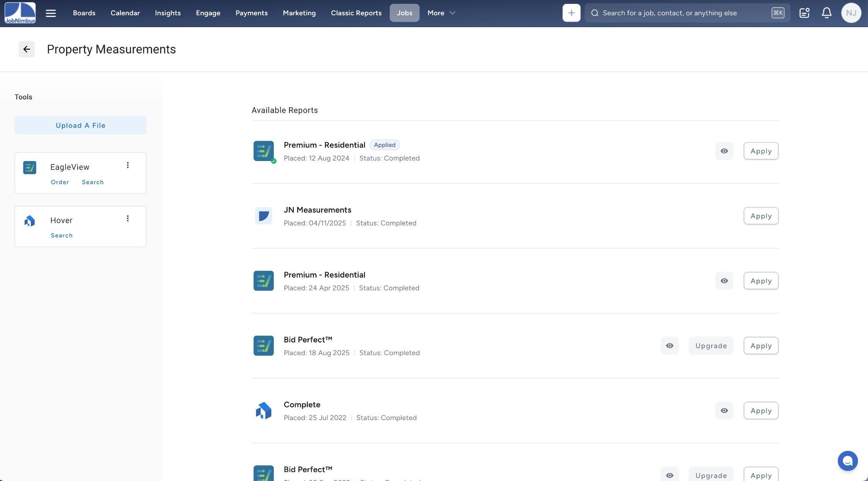Open Hover three-dot options menu
The height and width of the screenshot is (481, 868).
[x=128, y=219]
